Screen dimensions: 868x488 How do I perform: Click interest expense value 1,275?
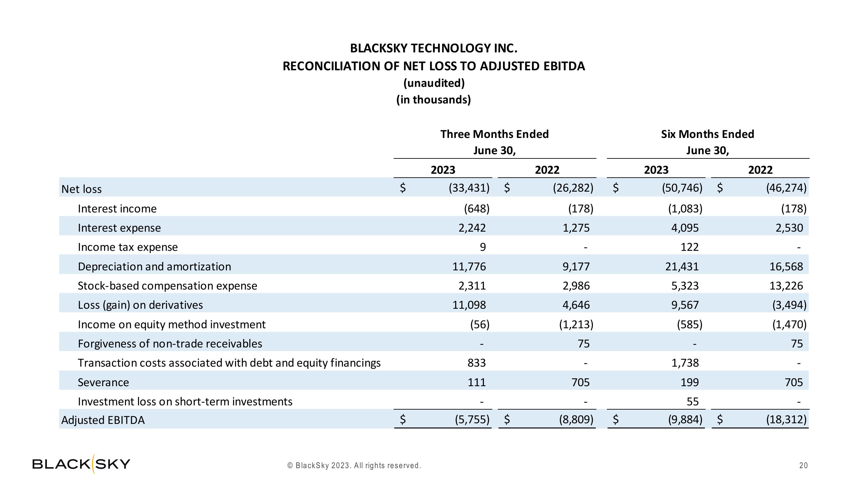[576, 228]
